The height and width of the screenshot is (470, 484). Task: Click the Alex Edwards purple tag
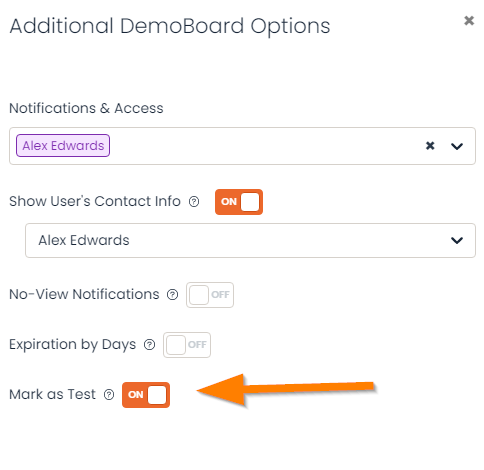[63, 146]
